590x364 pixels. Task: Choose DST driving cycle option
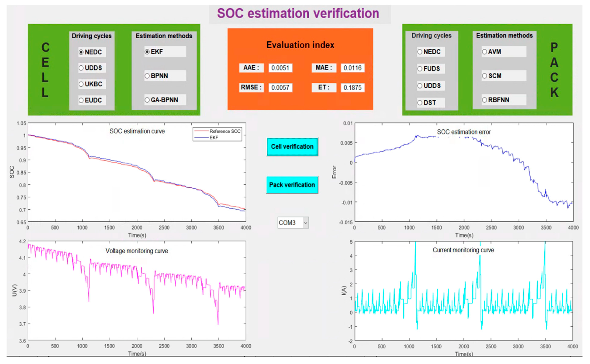click(x=420, y=103)
